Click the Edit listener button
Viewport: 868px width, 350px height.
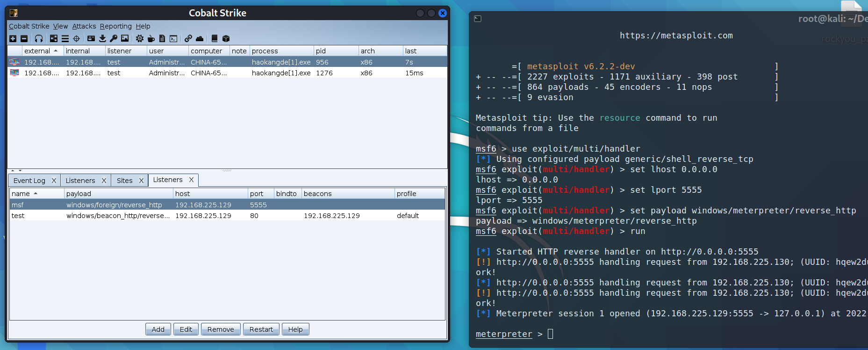tap(186, 329)
